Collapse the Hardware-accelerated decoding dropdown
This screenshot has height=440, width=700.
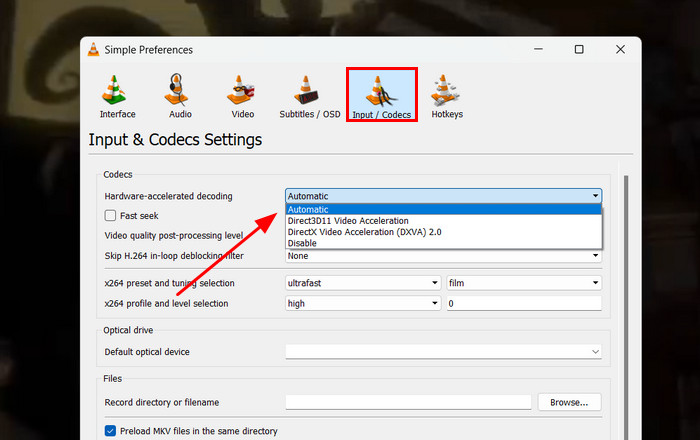443,196
